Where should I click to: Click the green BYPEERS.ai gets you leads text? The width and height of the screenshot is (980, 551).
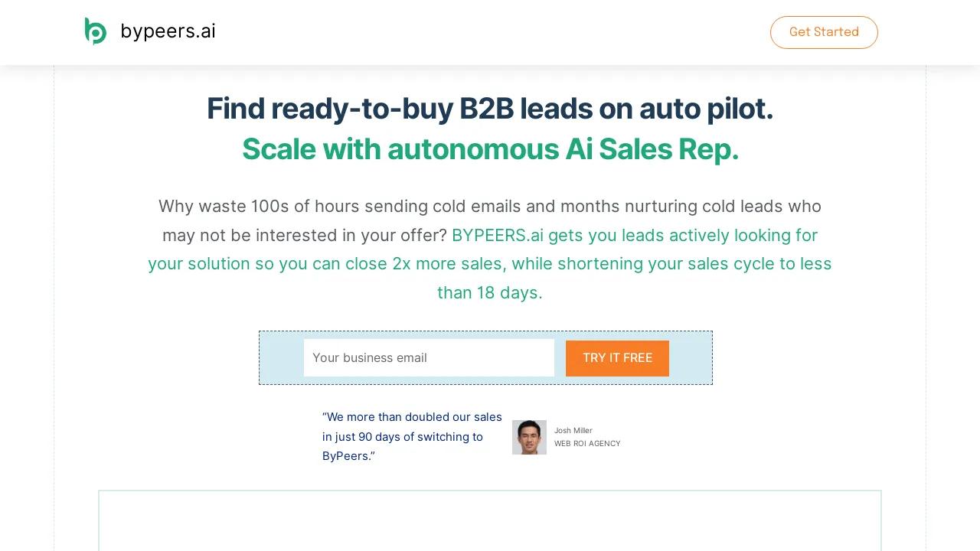635,235
